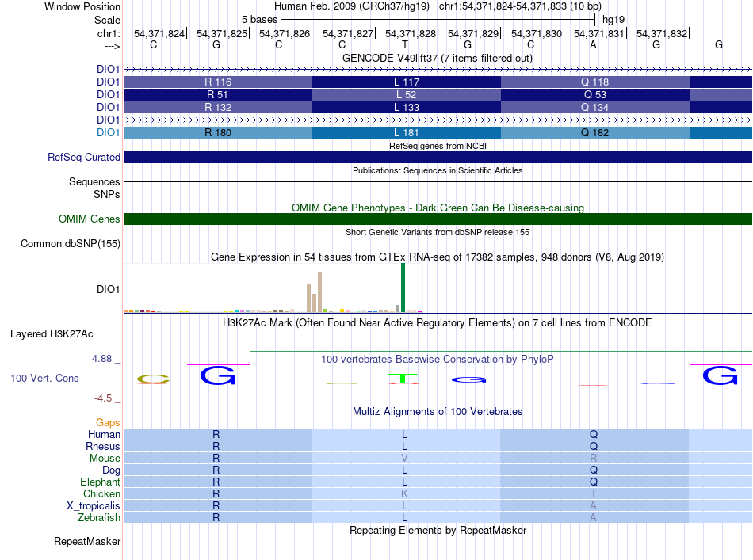
Task: Click the L 181 codon block
Action: pos(407,132)
